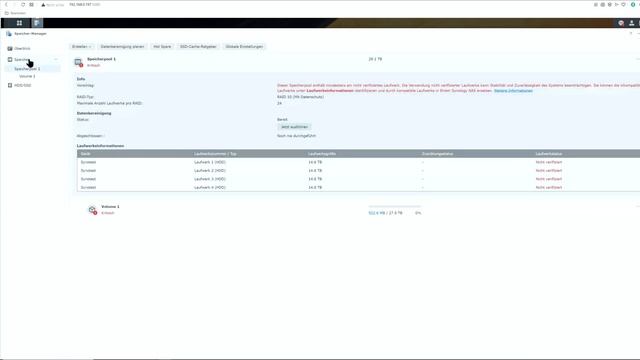Click the Speicher-Manager taskbar icon

[37, 23]
